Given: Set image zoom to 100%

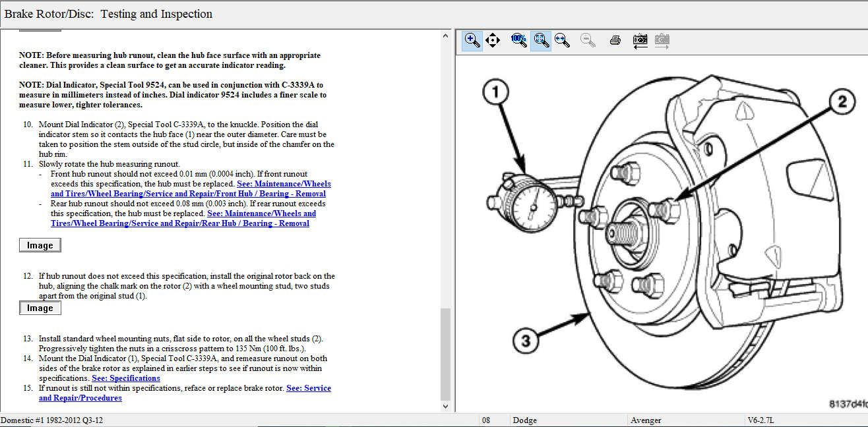Looking at the screenshot, I should pyautogui.click(x=519, y=40).
